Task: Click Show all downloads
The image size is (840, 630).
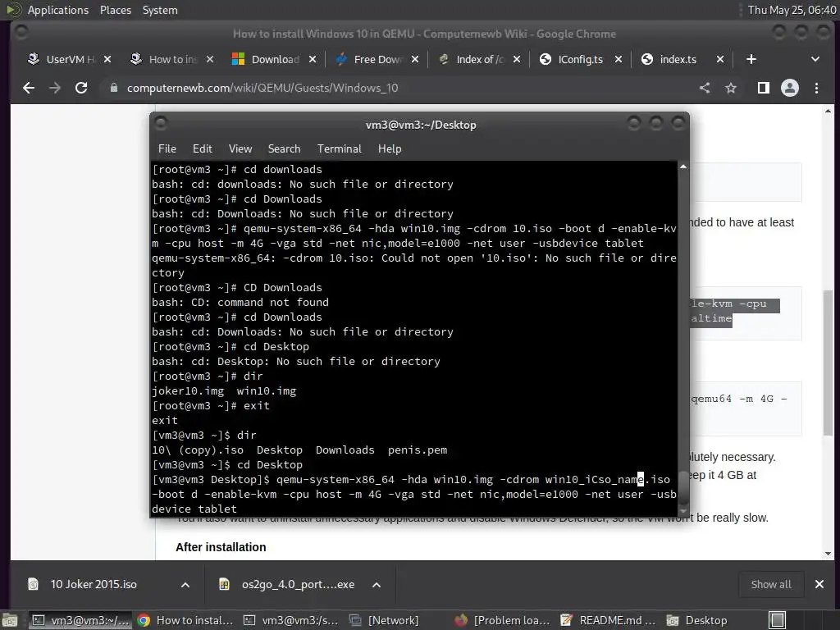Action: pyautogui.click(x=771, y=584)
